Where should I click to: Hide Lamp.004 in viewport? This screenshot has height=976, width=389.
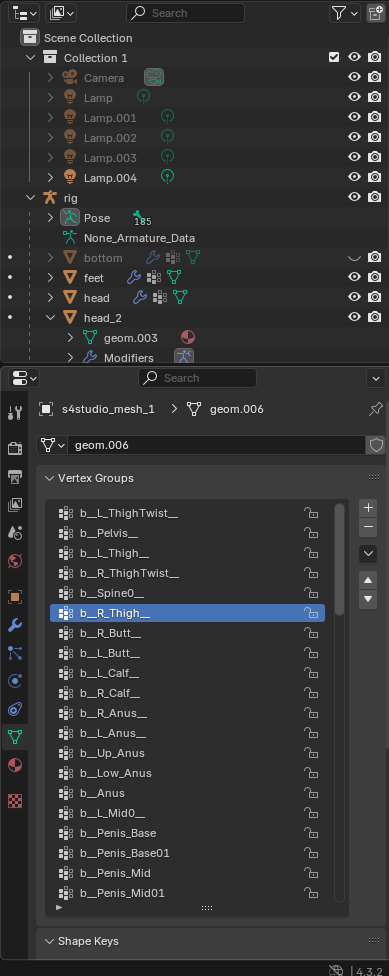point(354,177)
